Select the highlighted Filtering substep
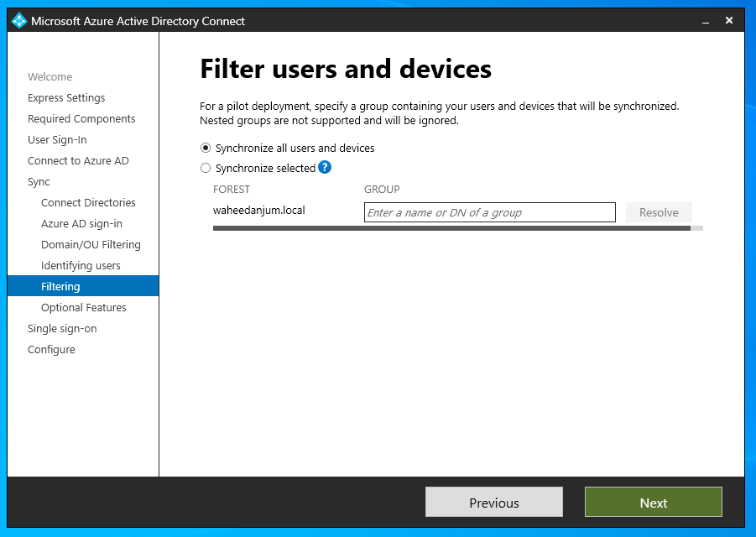The height and width of the screenshot is (537, 756). (x=83, y=286)
